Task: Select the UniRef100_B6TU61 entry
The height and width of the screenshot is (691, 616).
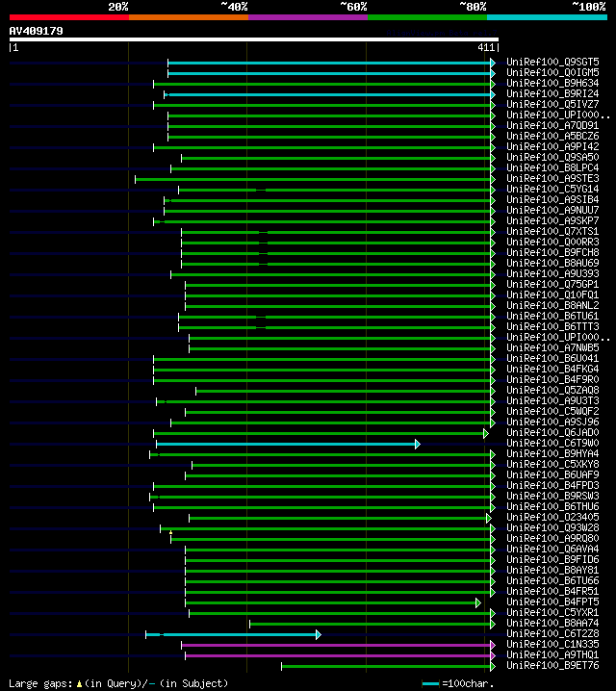Action: pos(552,316)
